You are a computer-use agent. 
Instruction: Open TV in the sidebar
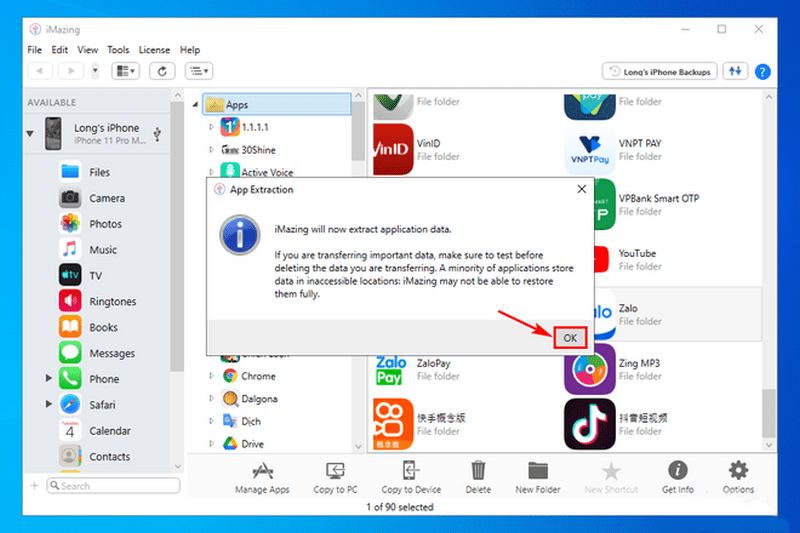click(x=95, y=275)
